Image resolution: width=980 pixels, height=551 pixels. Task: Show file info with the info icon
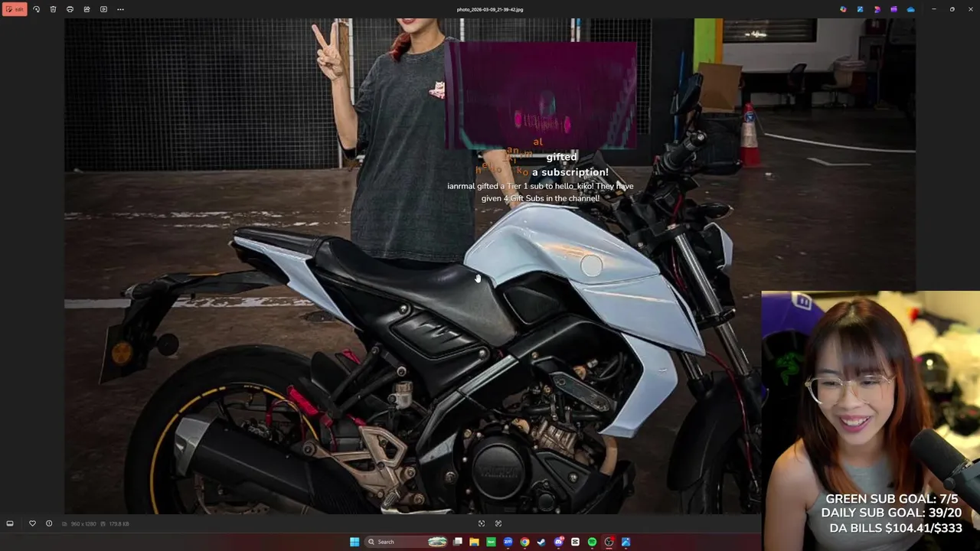(49, 523)
